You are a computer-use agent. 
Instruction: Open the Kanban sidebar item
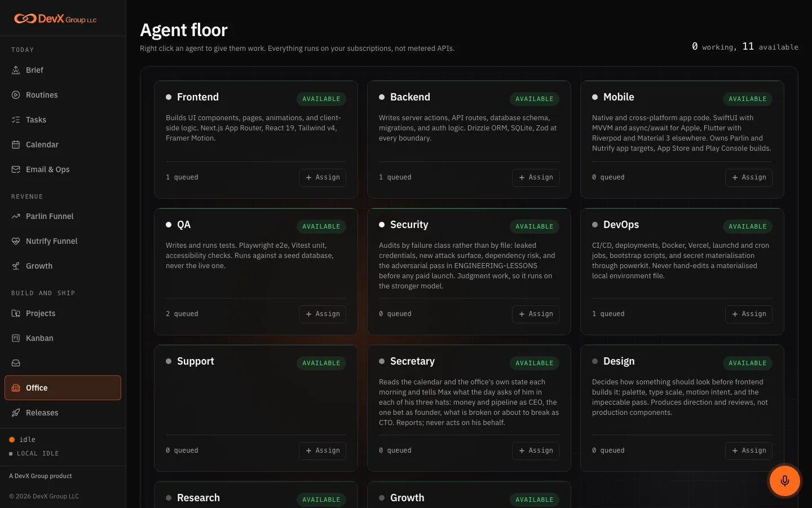pyautogui.click(x=63, y=338)
